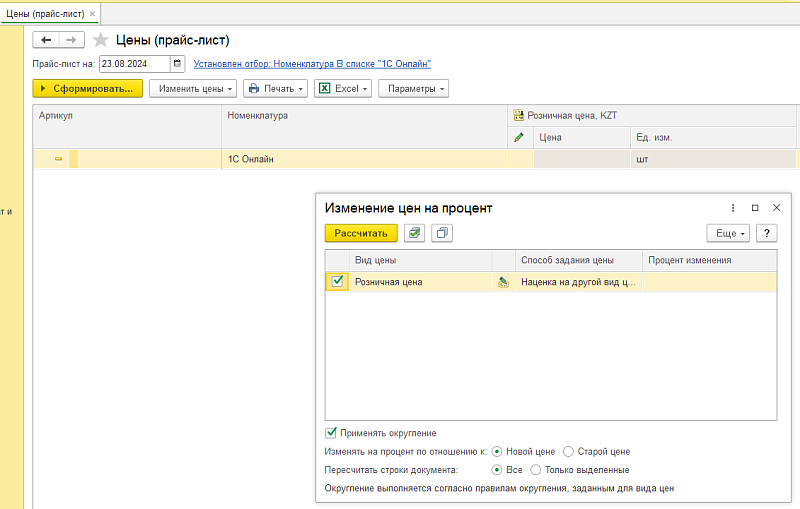800x509 pixels.
Task: Open the calendar picker for price list date
Action: pos(178,64)
